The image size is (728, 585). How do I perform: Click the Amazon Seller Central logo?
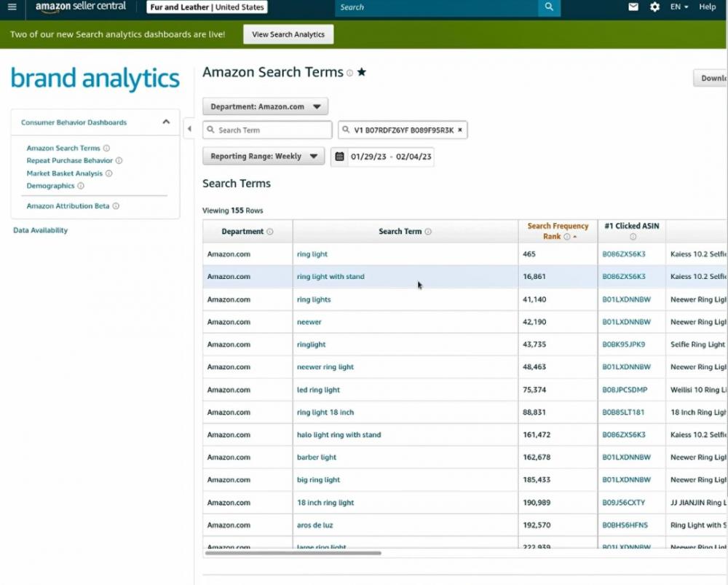tap(81, 7)
